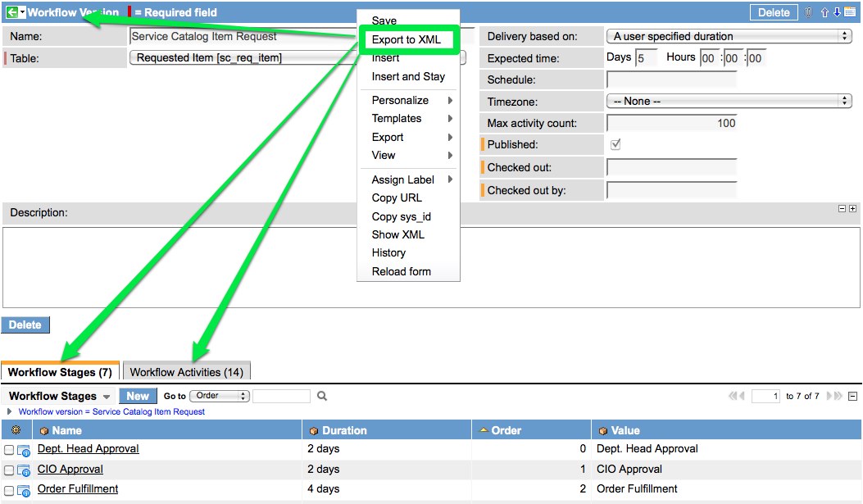Click the search magnifier icon in list
This screenshot has height=504, width=863.
pyautogui.click(x=322, y=396)
